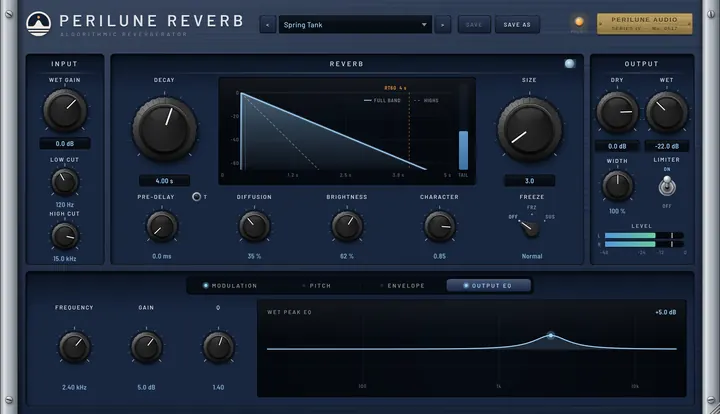This screenshot has height=414, width=720.
Task: Click the EQ Frequency knob
Action: [74, 347]
